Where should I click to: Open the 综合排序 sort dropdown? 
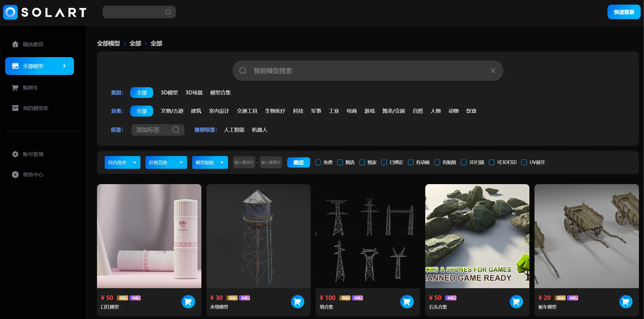(x=122, y=162)
